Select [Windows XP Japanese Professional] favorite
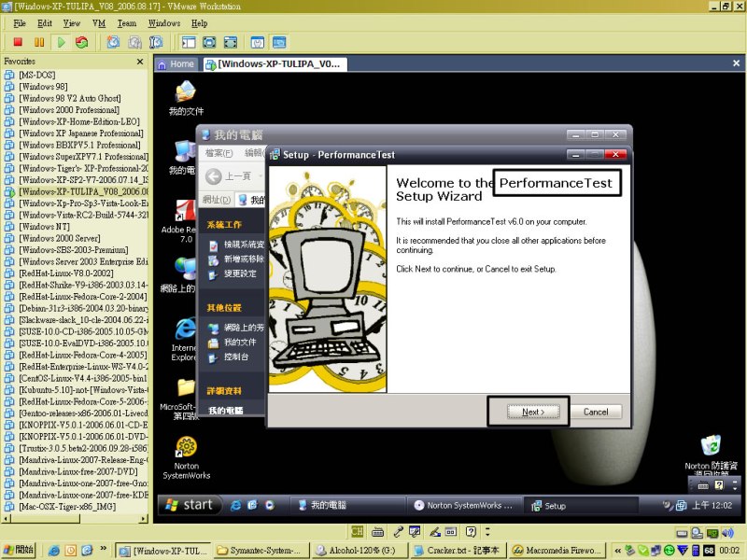747x560 pixels. pyautogui.click(x=80, y=133)
